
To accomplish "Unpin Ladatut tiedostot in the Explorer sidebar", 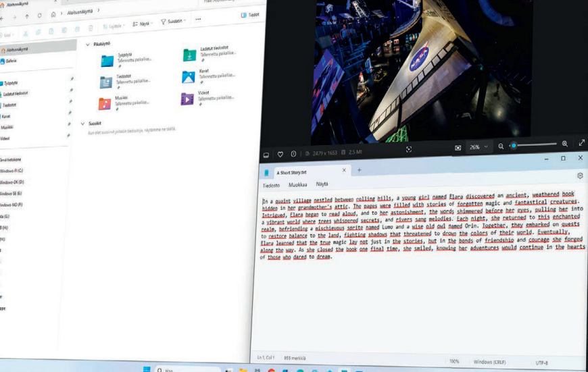I will [x=71, y=90].
